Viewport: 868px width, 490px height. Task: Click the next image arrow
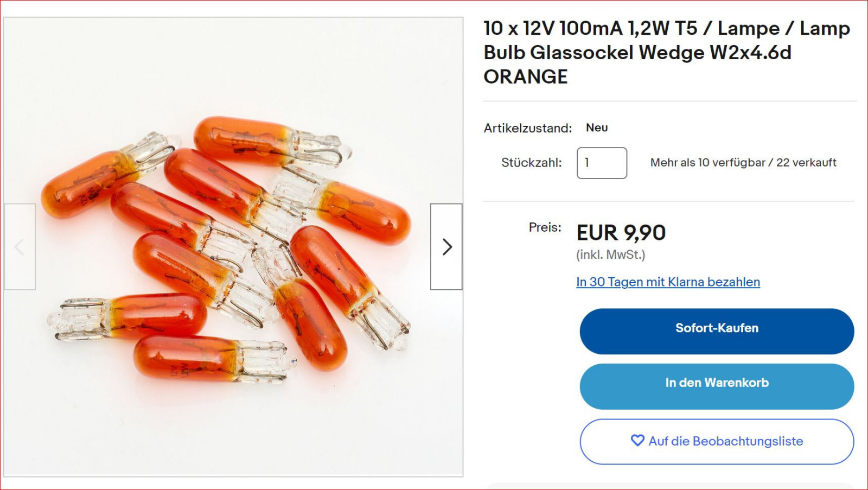click(446, 247)
